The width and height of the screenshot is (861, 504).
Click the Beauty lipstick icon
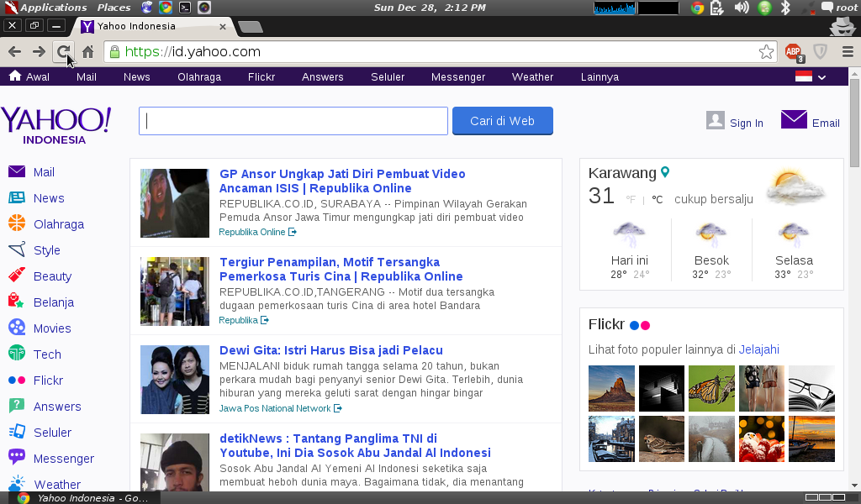pyautogui.click(x=17, y=276)
